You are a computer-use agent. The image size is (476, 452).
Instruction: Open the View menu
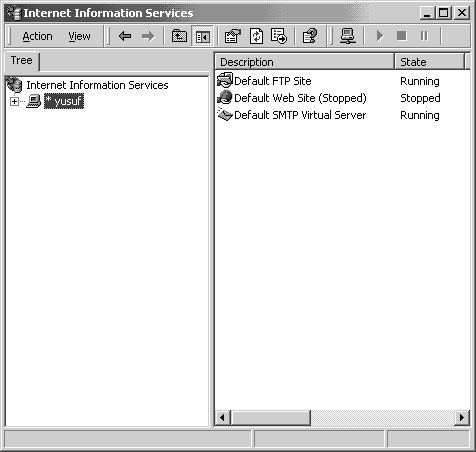pyautogui.click(x=79, y=36)
